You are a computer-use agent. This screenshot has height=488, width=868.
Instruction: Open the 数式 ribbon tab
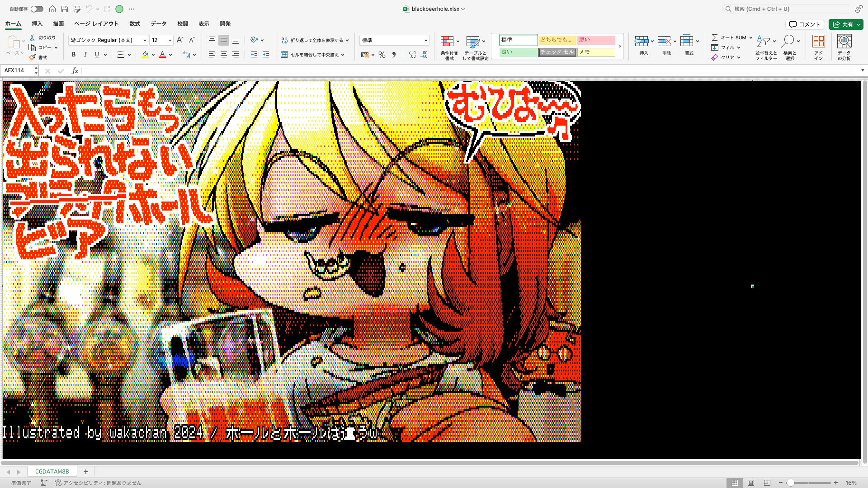click(x=135, y=24)
